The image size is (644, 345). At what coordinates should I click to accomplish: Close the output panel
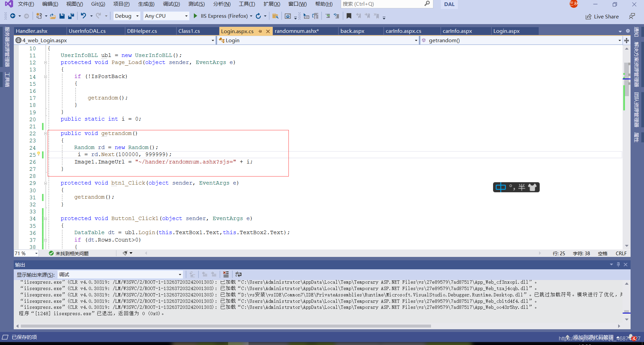click(626, 264)
